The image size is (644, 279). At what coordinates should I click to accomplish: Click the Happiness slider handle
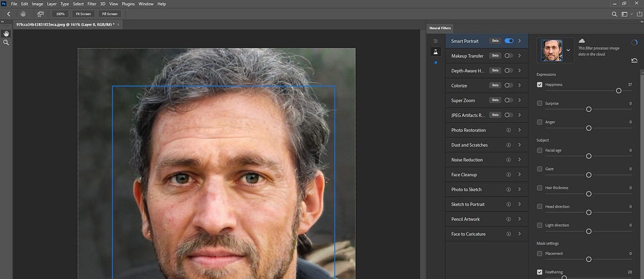click(619, 91)
